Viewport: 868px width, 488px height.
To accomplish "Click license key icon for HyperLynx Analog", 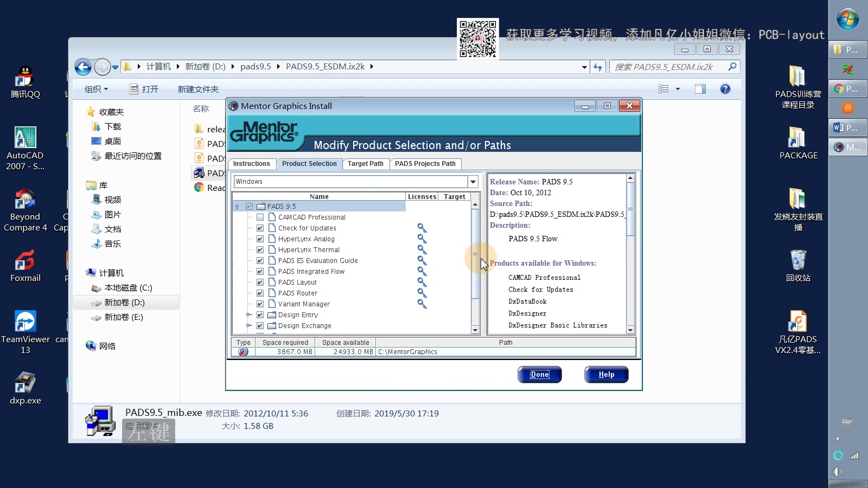I will tap(422, 239).
